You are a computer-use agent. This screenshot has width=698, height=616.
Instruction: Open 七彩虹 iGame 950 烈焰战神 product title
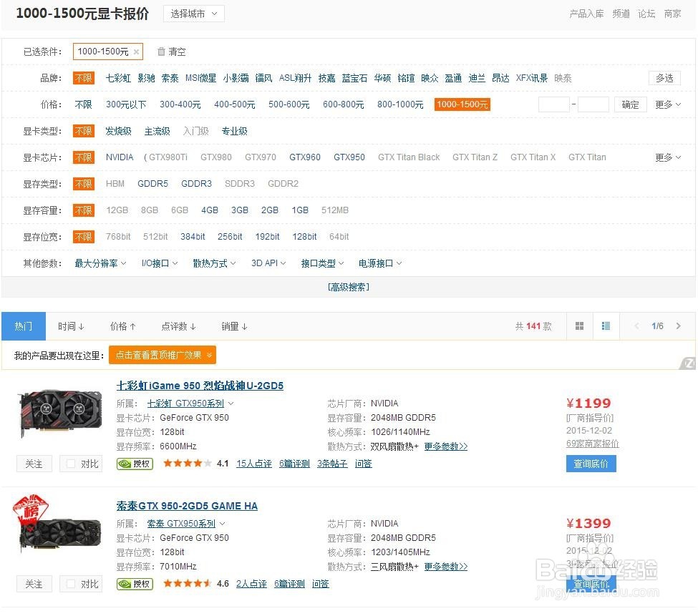click(x=200, y=386)
